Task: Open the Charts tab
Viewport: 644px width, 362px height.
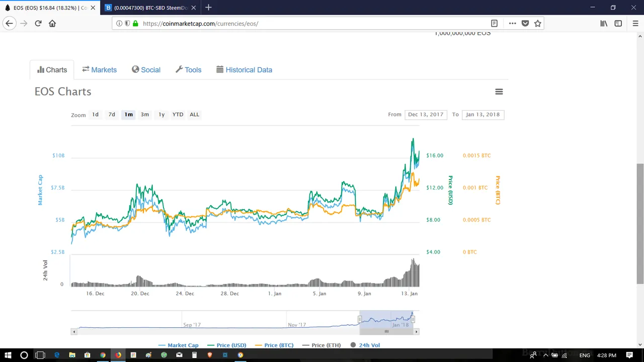Action: (52, 70)
